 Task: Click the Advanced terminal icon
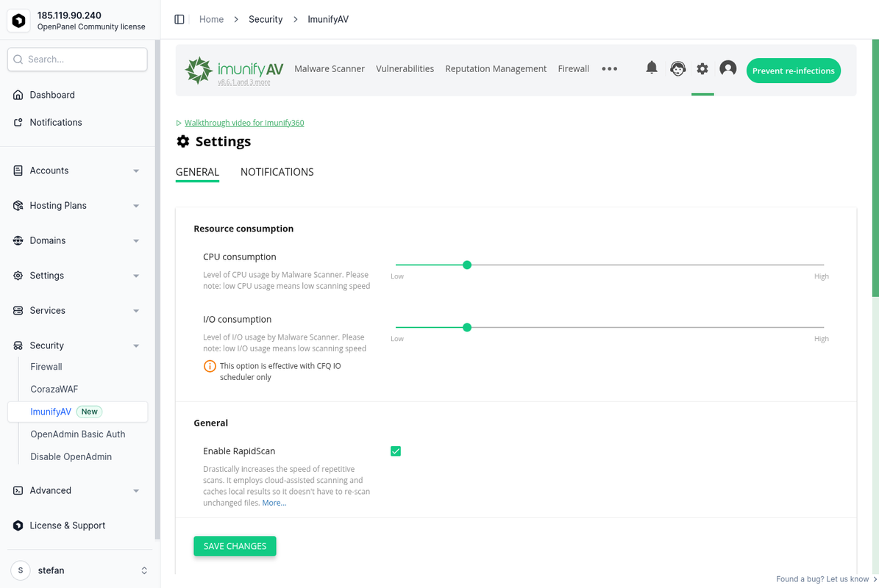18,490
